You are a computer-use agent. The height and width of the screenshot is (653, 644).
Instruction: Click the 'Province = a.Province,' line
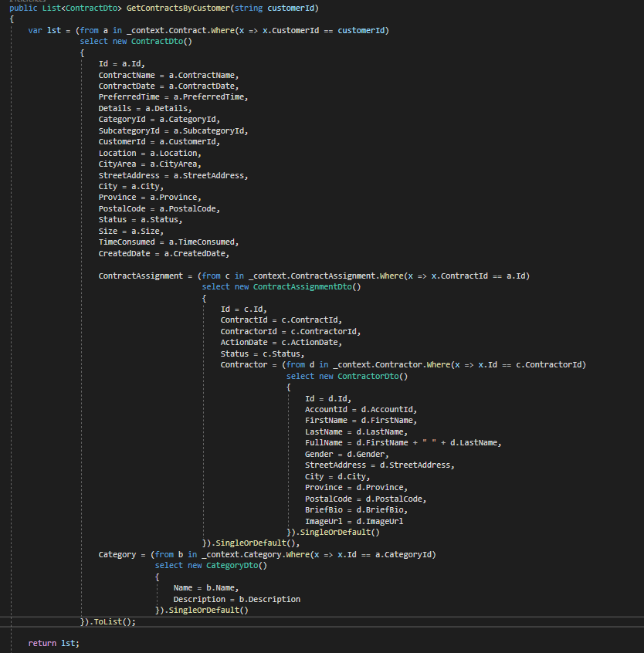point(150,198)
